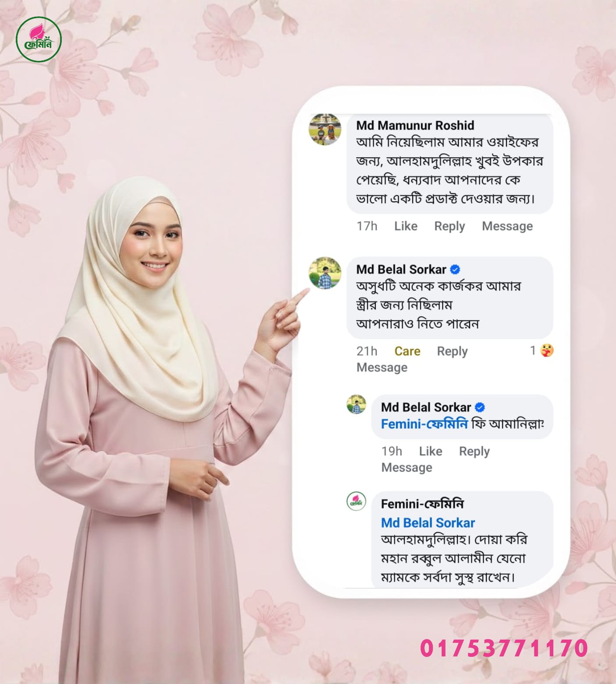This screenshot has width=616, height=684.
Task: Open the care reaction emoji count
Action: click(x=542, y=350)
